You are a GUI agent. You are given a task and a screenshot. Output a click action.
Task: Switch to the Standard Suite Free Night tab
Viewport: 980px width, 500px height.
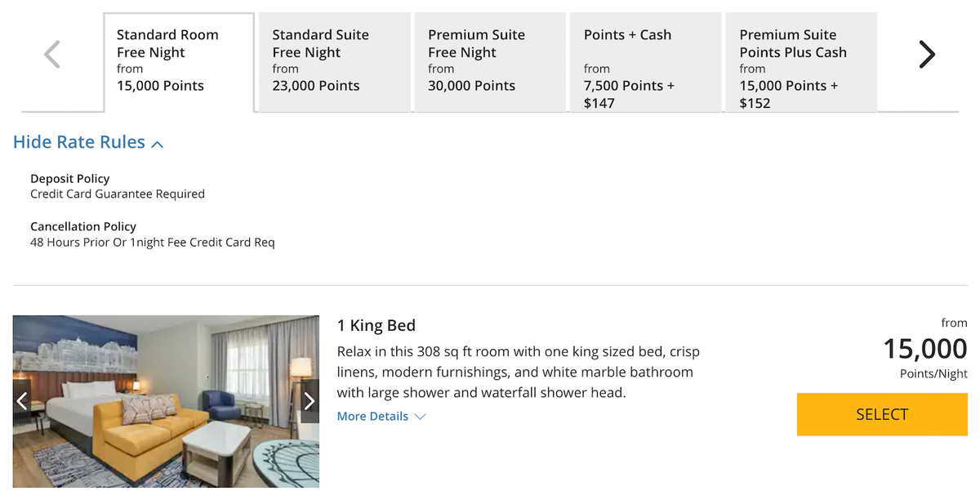click(x=334, y=61)
